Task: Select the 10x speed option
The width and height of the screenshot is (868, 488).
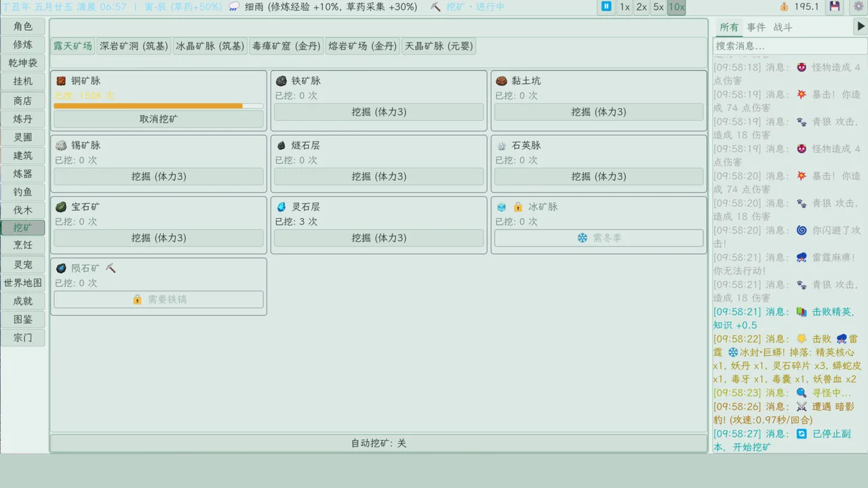Action: tap(676, 7)
